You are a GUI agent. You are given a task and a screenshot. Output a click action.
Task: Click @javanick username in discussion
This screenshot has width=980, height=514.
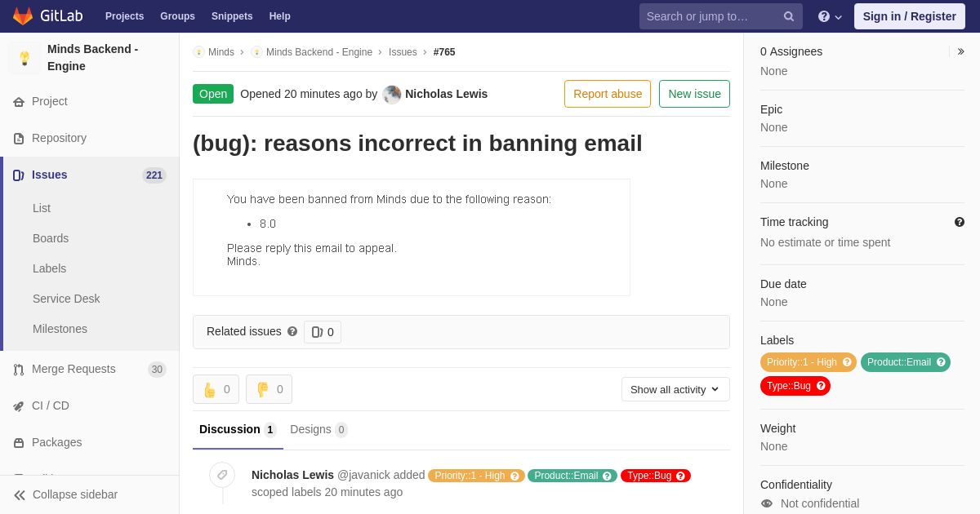coord(363,475)
